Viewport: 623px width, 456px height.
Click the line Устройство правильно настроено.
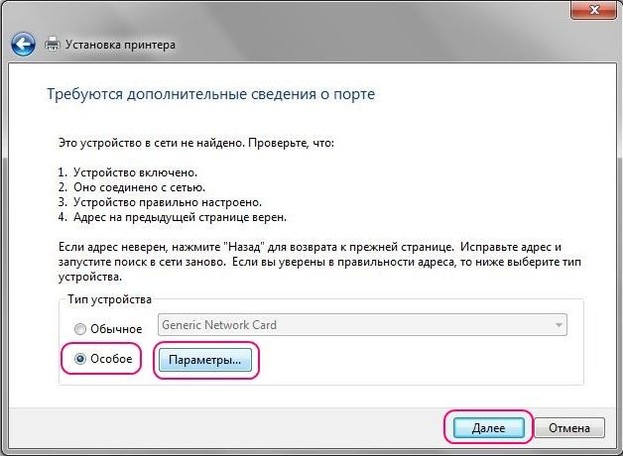coord(167,202)
